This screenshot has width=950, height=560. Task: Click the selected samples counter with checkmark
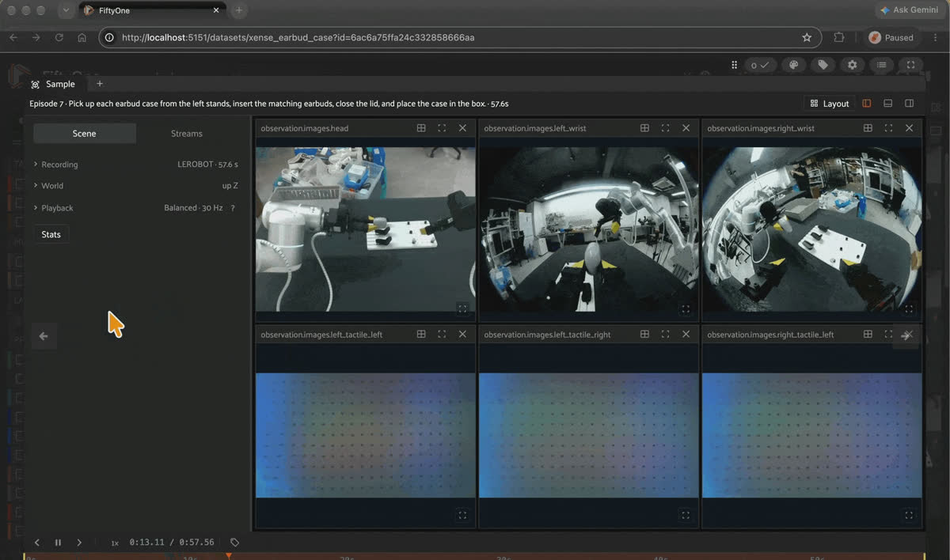click(760, 65)
